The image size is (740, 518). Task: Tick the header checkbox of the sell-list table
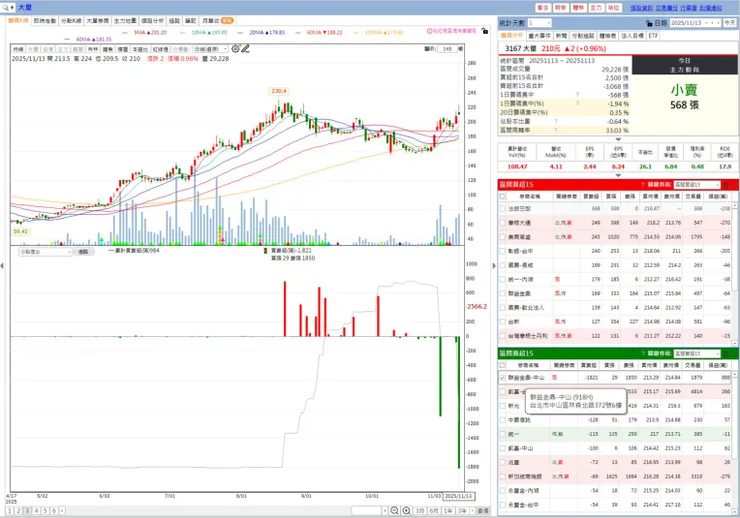click(503, 365)
